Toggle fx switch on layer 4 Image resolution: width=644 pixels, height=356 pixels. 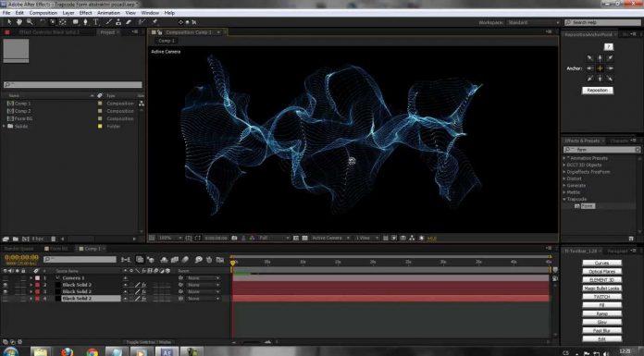pos(143,299)
